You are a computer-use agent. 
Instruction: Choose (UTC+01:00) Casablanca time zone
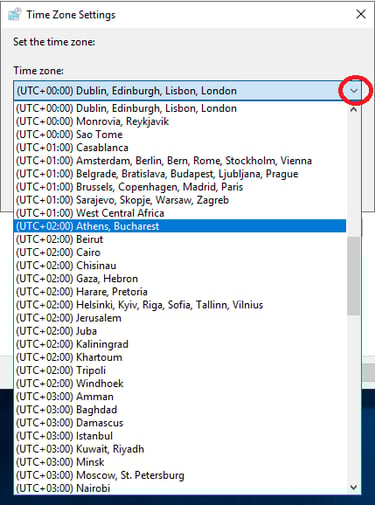click(180, 148)
